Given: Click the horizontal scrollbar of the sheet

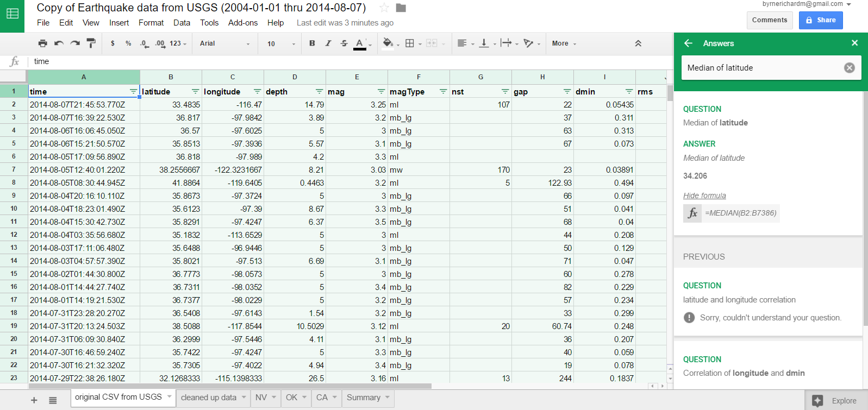Looking at the screenshot, I should (230, 386).
